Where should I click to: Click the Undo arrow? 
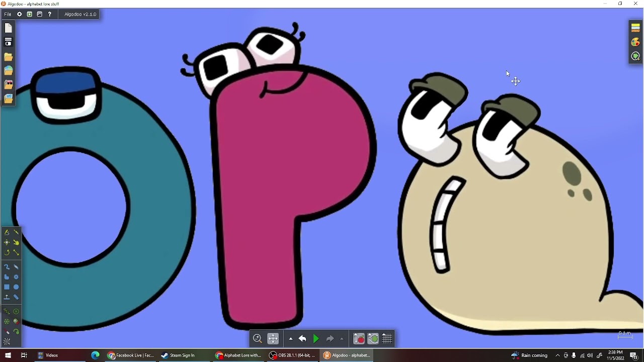302,338
